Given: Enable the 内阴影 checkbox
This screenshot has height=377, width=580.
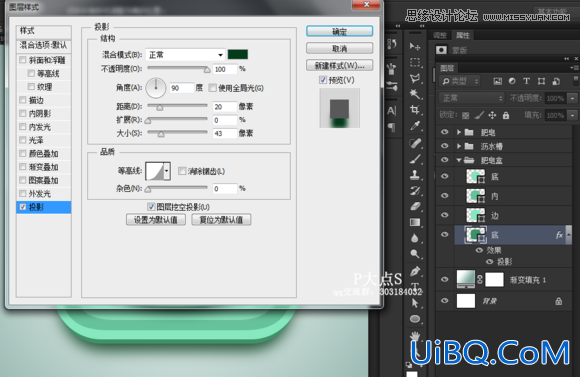Looking at the screenshot, I should [x=23, y=113].
